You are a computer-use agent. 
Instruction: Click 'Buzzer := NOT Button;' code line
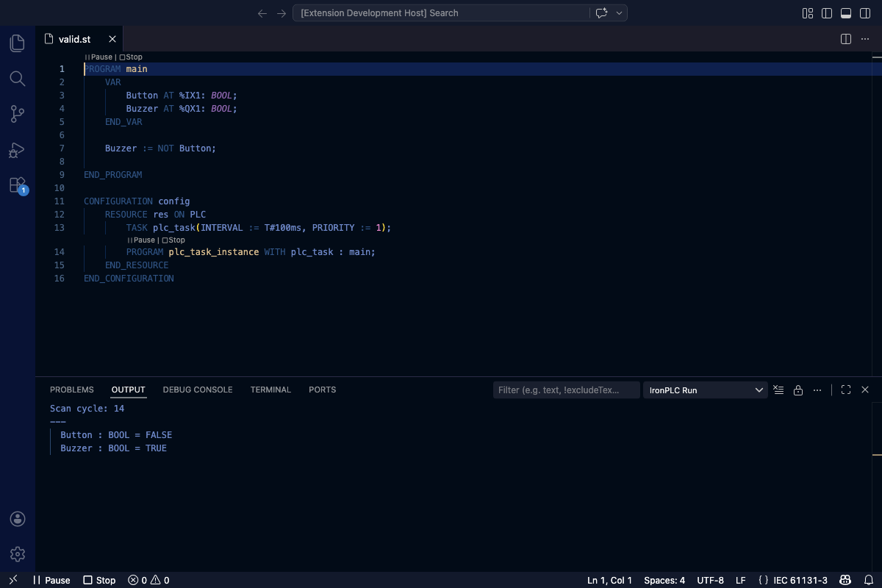point(160,148)
